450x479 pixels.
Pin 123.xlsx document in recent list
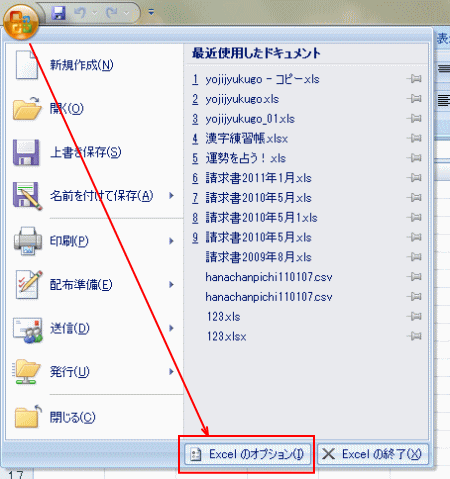click(414, 336)
